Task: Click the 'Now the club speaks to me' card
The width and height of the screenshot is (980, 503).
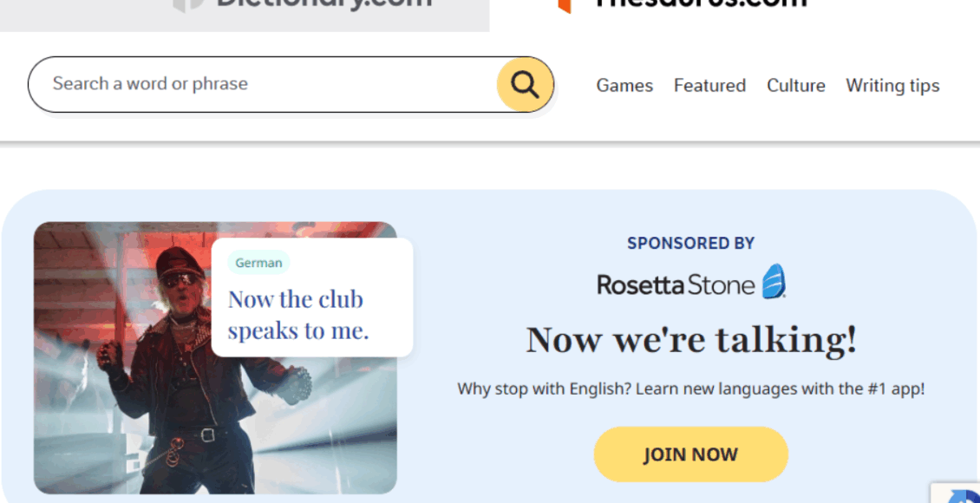Action: [x=312, y=297]
